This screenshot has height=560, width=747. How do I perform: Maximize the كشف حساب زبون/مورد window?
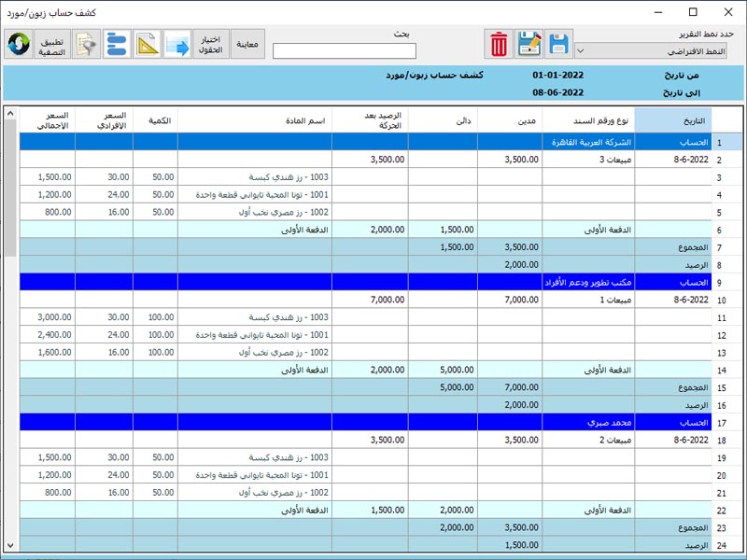[692, 13]
